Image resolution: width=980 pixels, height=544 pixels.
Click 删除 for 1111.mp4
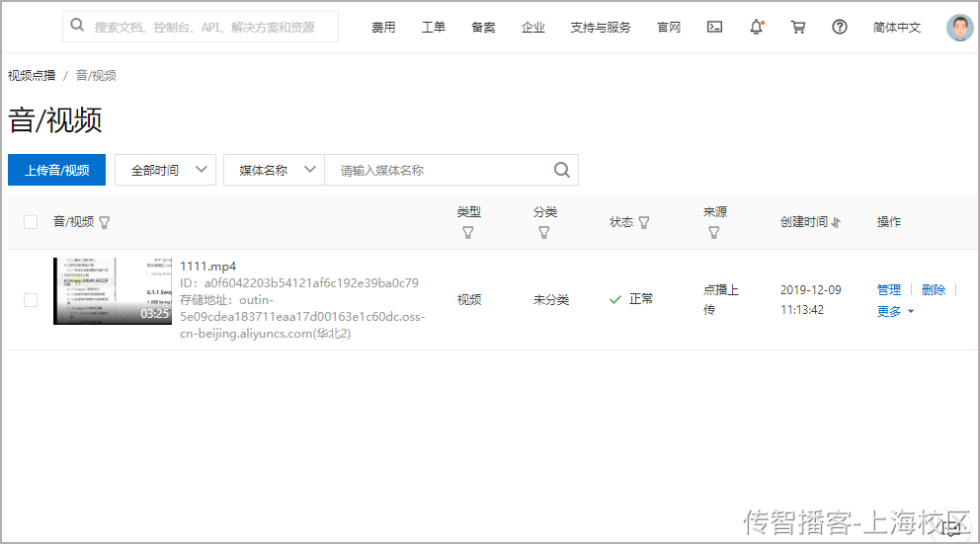click(934, 290)
